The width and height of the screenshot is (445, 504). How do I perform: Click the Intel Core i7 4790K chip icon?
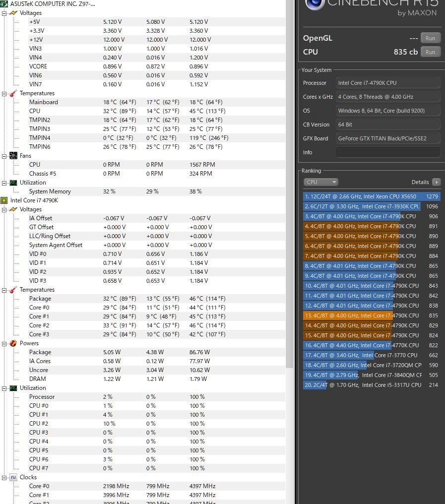click(4, 200)
